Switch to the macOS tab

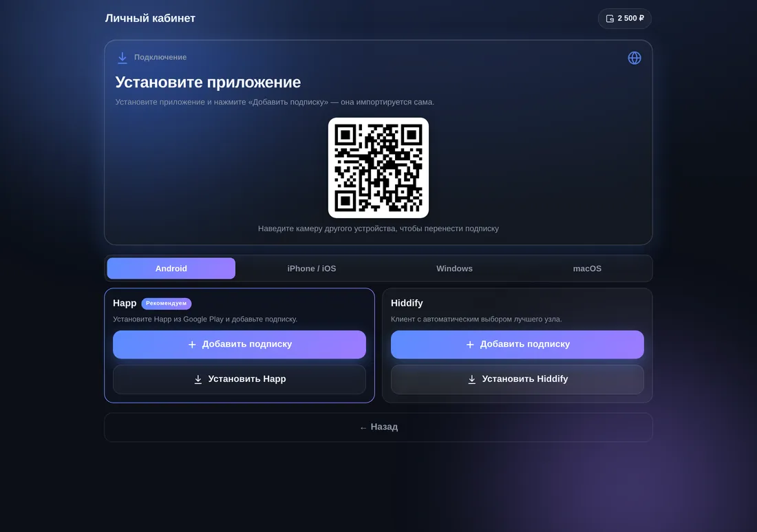(587, 268)
